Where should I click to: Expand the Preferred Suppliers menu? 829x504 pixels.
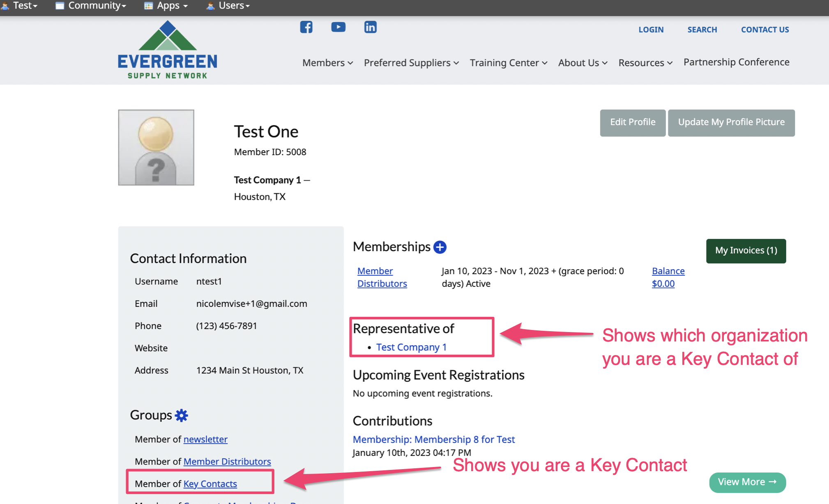[x=411, y=63]
